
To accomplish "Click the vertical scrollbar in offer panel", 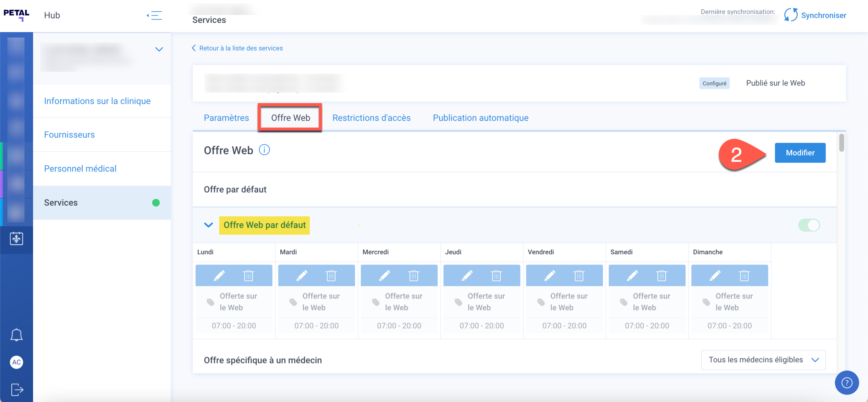I will (x=841, y=143).
